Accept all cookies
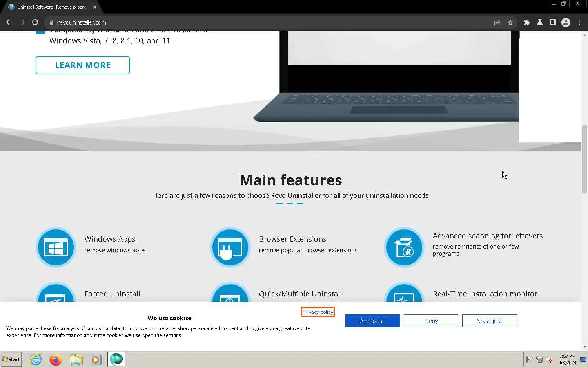The width and height of the screenshot is (588, 368). coord(372,321)
